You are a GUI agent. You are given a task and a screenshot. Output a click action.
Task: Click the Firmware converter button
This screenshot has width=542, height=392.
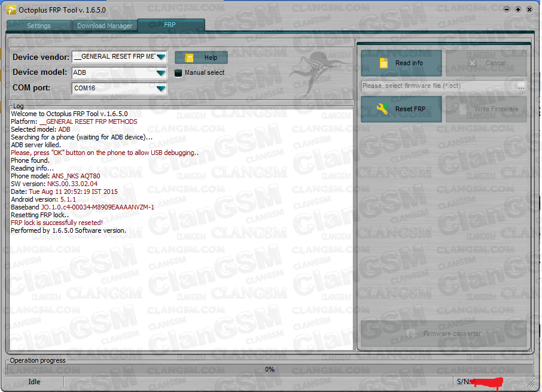[444, 333]
